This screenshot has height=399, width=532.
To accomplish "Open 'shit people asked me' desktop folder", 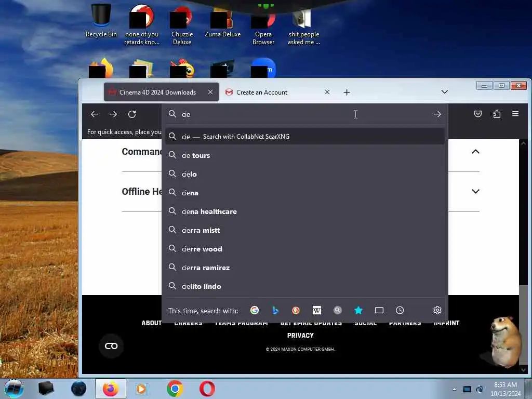I will [x=303, y=26].
